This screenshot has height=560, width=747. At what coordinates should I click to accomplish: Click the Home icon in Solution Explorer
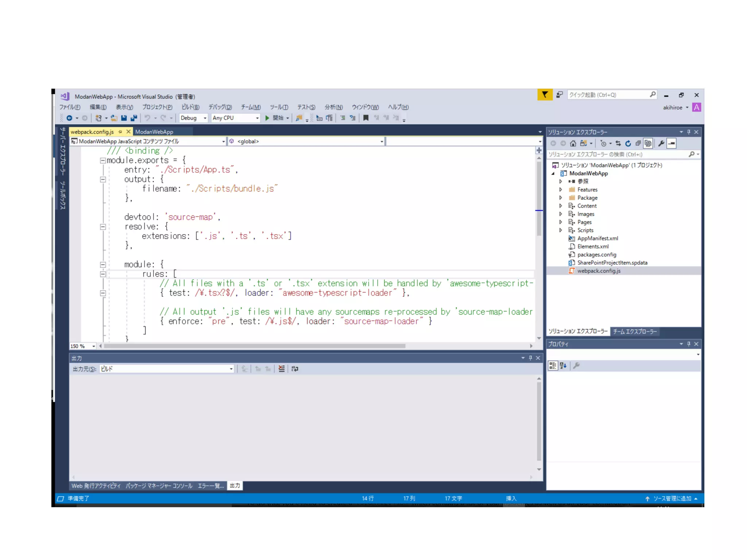point(573,144)
